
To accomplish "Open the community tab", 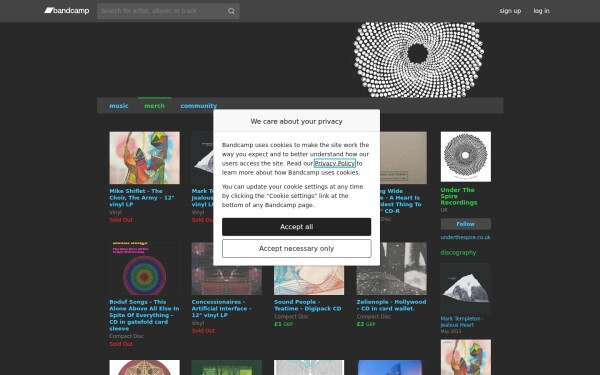I will pyautogui.click(x=199, y=106).
